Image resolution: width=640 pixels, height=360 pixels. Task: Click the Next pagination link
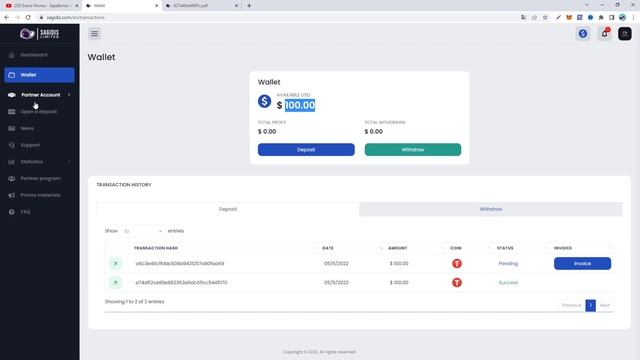coord(604,305)
